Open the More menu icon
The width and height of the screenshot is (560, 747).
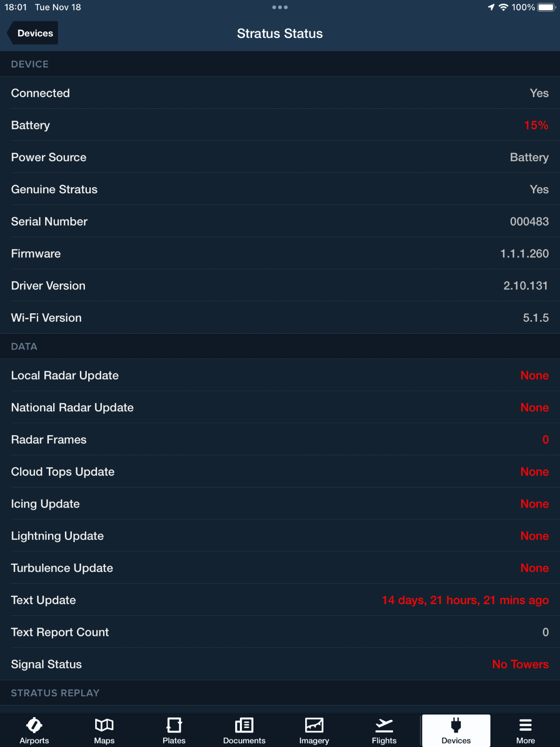tap(525, 725)
